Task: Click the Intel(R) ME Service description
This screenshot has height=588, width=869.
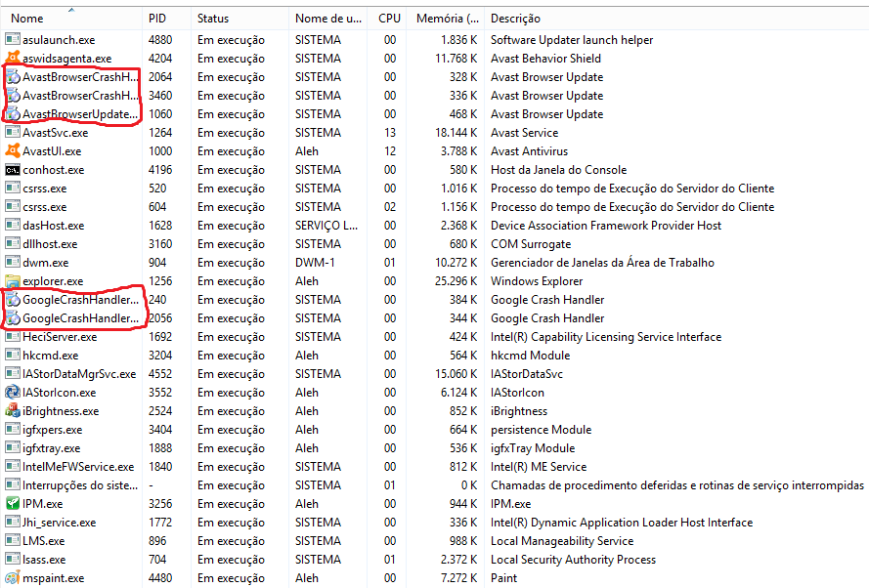Action: click(x=539, y=467)
